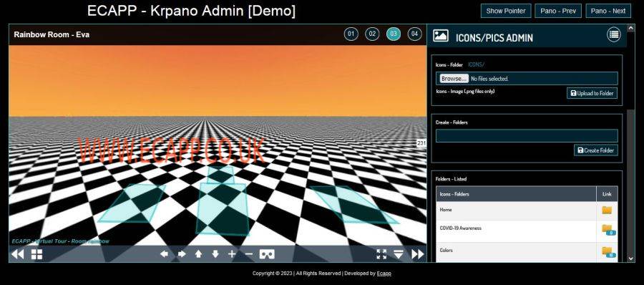Switch to pano 01
Image resolution: width=644 pixels, height=285 pixels.
(x=351, y=34)
